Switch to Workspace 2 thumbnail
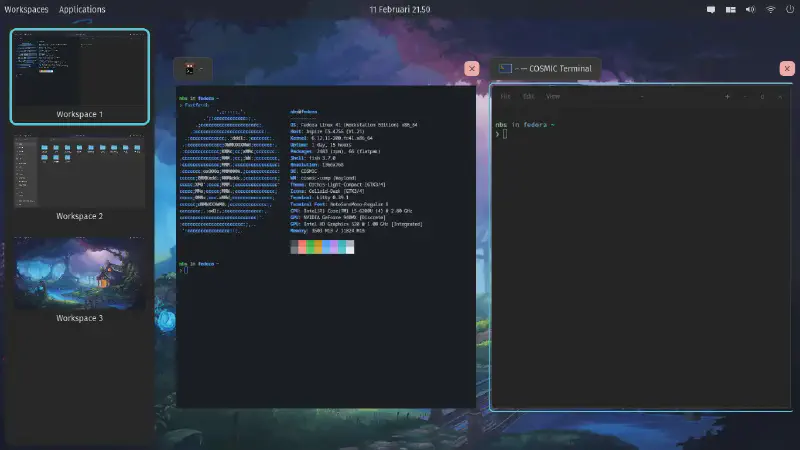Screen dimensions: 800x450 (79, 171)
